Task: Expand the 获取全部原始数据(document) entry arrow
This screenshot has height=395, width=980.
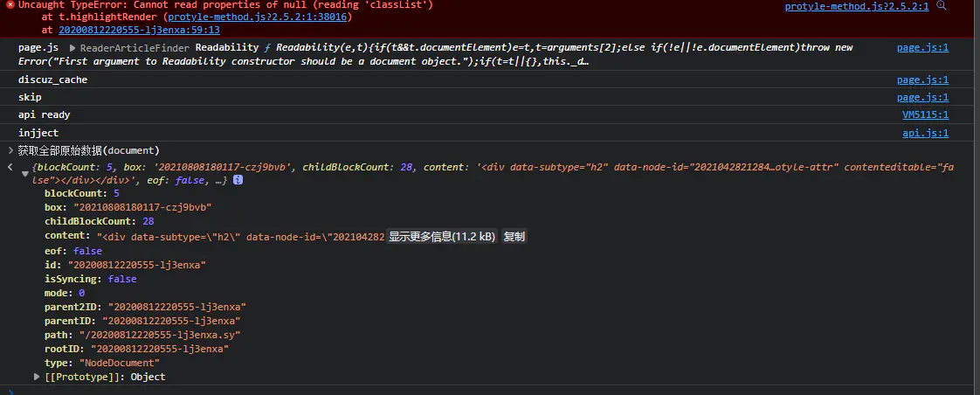Action: pos(10,150)
